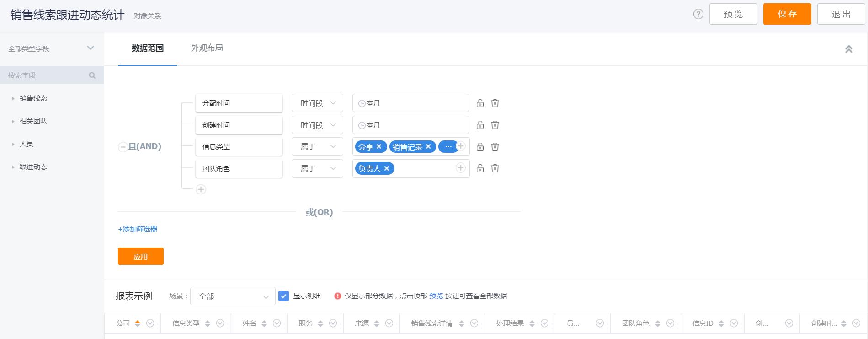Open the 场景 全部 dropdown
The height and width of the screenshot is (339, 868).
(x=233, y=296)
